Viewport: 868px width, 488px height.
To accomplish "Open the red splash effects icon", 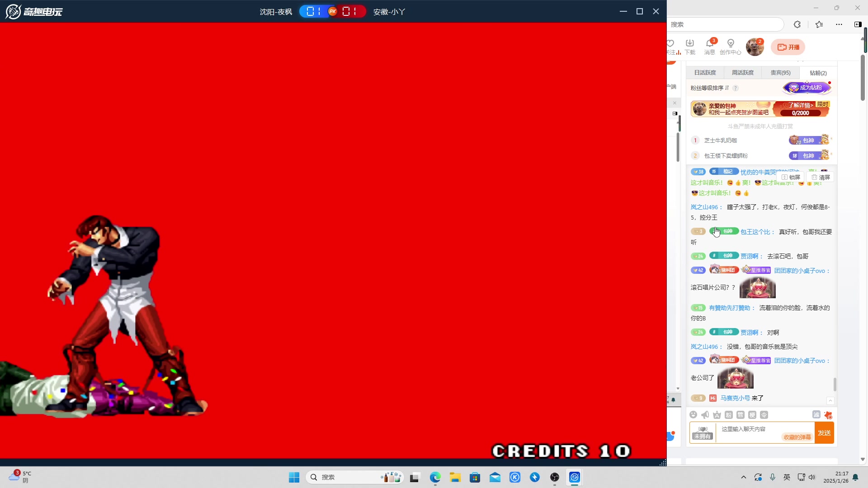I will (828, 415).
